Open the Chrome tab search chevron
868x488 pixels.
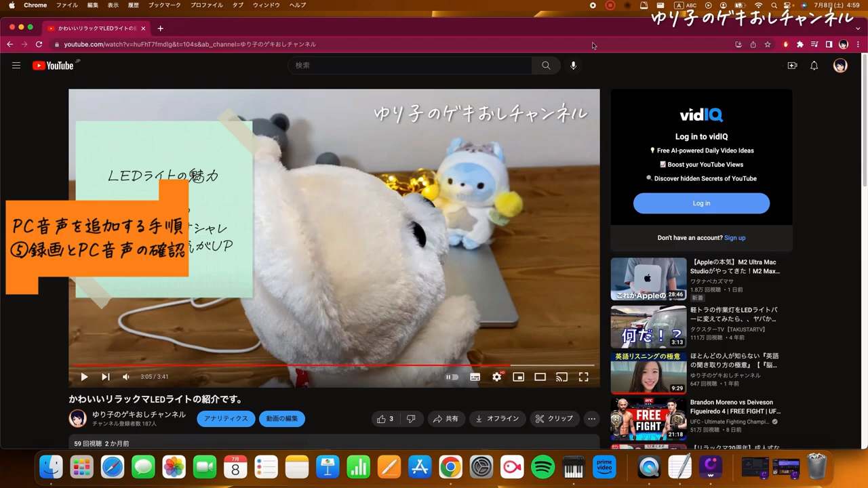858,28
